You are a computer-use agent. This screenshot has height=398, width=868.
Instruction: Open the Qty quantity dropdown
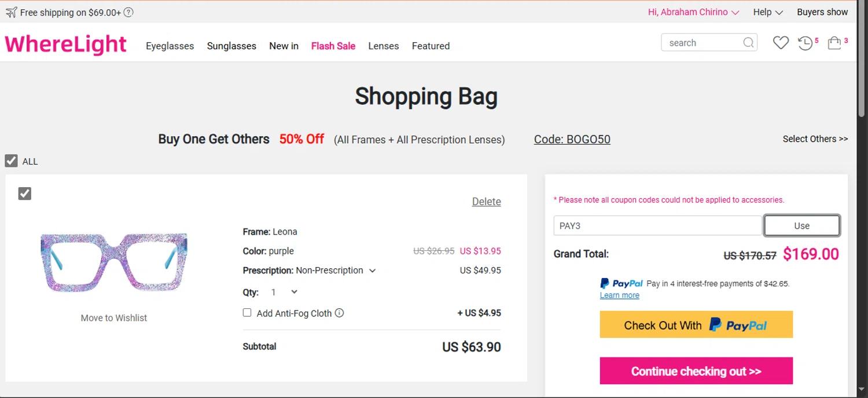pos(285,292)
